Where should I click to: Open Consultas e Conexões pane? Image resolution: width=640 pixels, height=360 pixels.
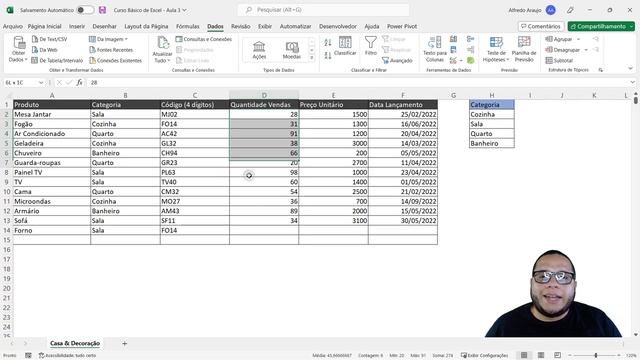[x=204, y=39]
